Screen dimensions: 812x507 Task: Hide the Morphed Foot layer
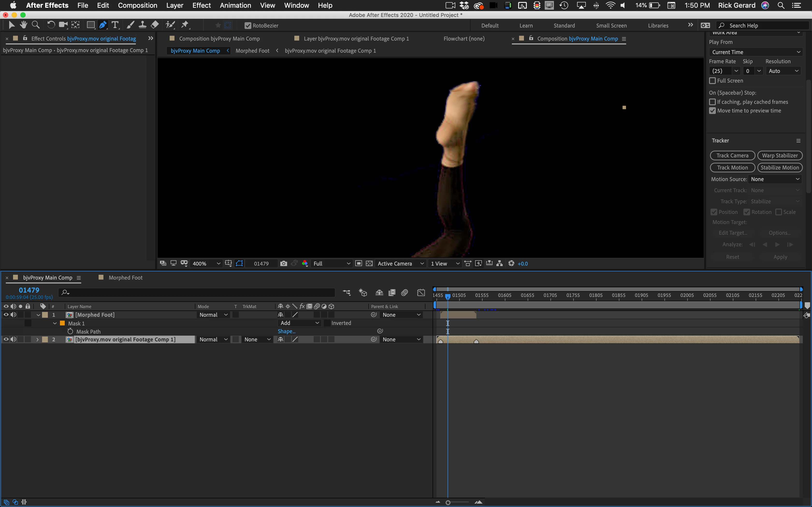coord(6,315)
